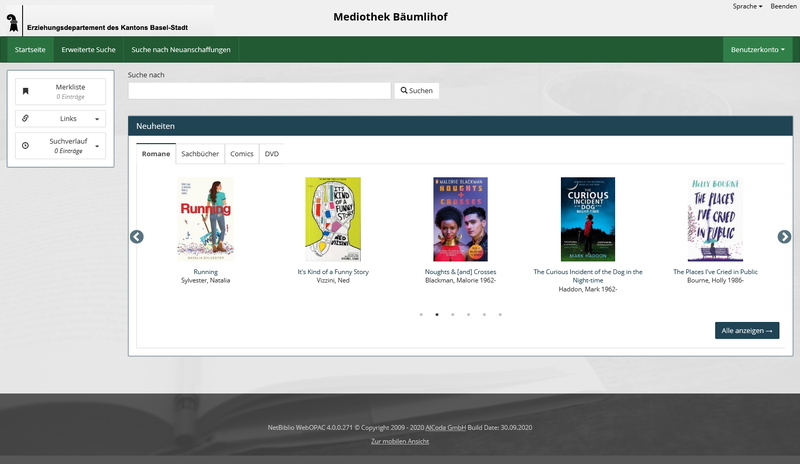The width and height of the screenshot is (800, 464).
Task: Open the Merkliste panel button
Action: tap(61, 91)
